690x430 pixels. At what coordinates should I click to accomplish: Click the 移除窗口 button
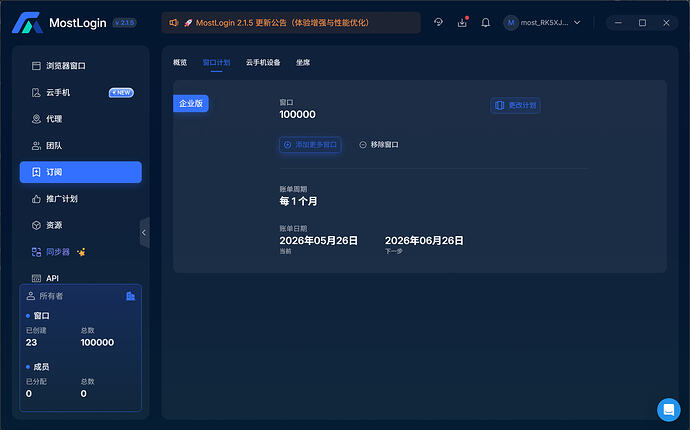(x=379, y=144)
